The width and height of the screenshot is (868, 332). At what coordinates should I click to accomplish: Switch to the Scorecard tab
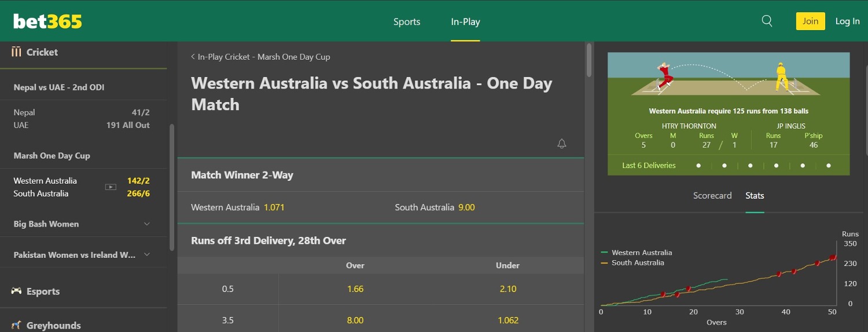click(x=712, y=196)
